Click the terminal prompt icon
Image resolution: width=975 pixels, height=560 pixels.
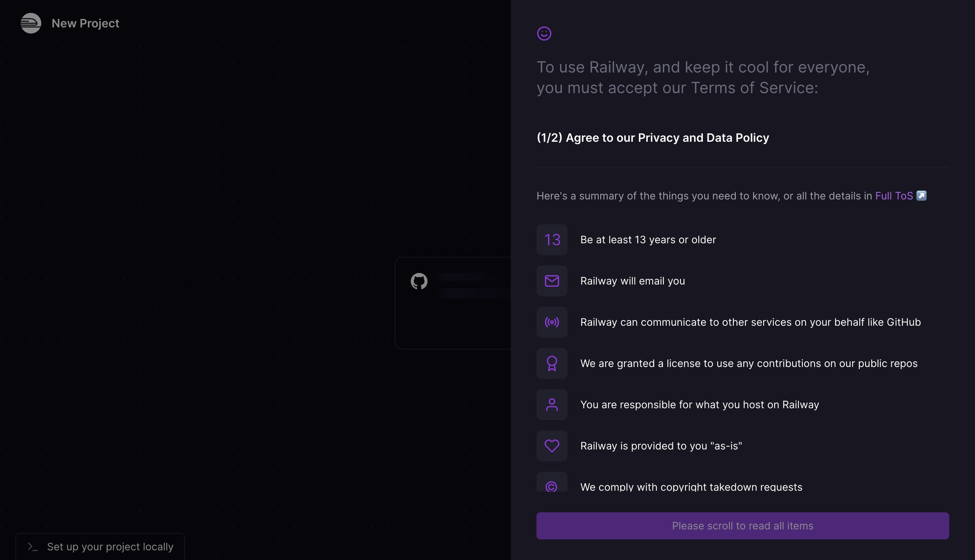(32, 547)
